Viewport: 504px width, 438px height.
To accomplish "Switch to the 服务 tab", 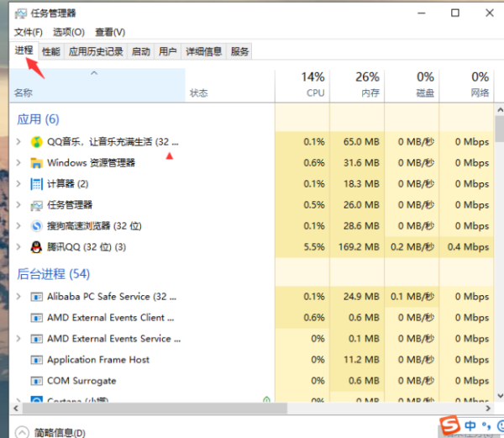I will point(239,51).
